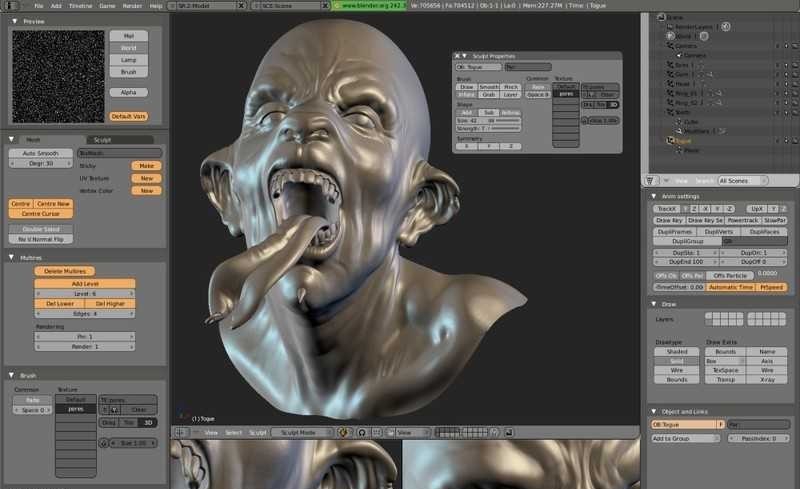This screenshot has height=489, width=800.
Task: Click the Centre New button
Action: [53, 204]
